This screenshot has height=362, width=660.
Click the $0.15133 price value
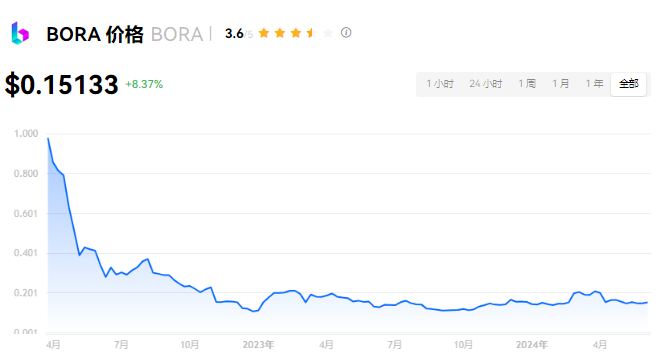(61, 84)
